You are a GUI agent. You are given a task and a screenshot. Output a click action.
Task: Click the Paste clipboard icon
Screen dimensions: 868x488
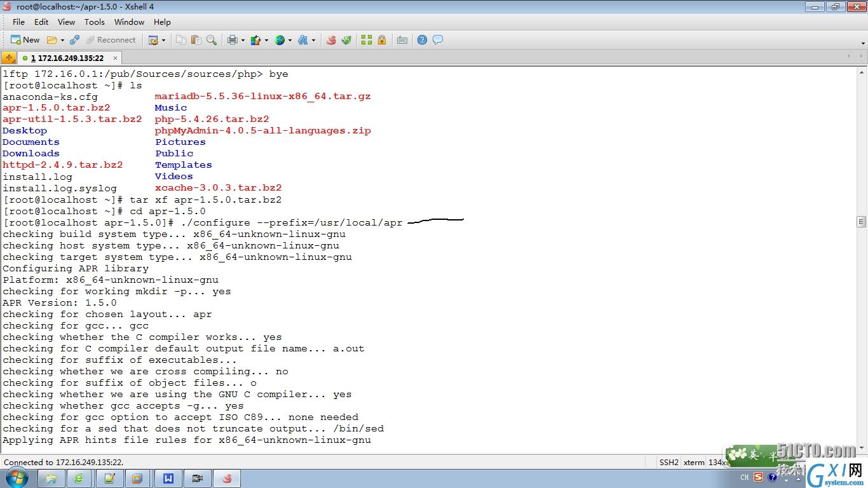click(x=196, y=40)
